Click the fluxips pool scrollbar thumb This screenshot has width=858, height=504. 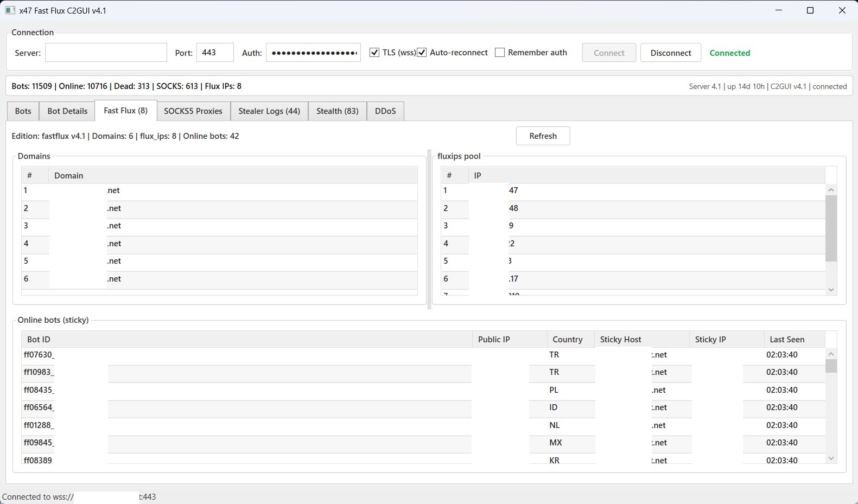tap(831, 228)
